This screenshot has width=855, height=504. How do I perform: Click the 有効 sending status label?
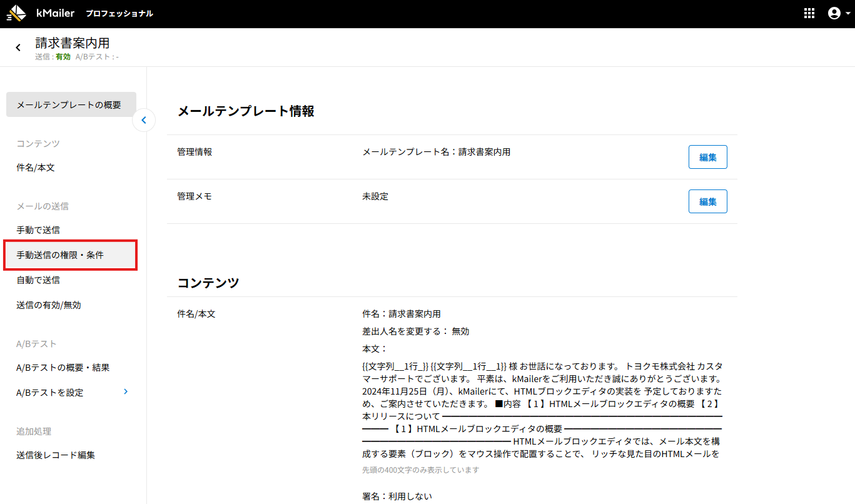[x=63, y=57]
